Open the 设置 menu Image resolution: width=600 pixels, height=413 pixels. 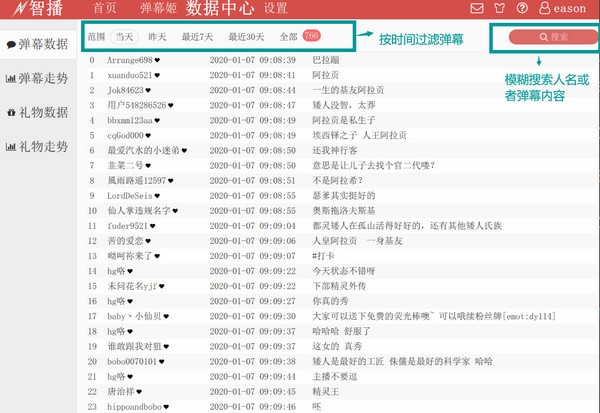[x=275, y=9]
